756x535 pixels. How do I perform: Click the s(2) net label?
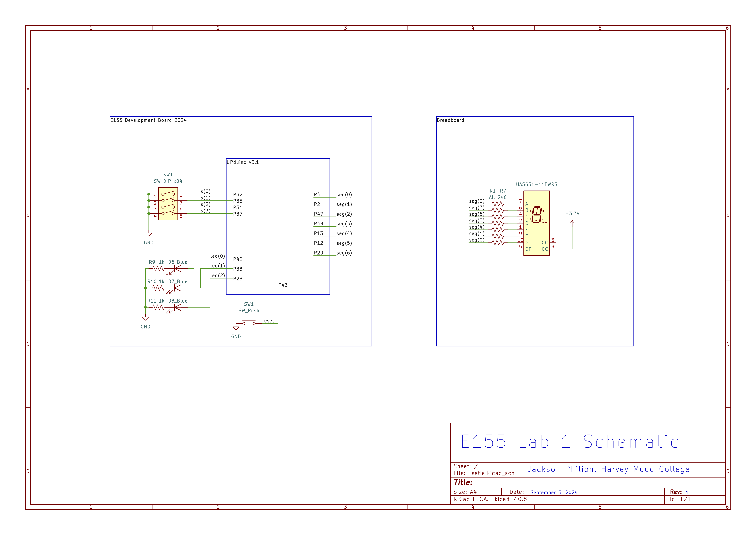205,204
